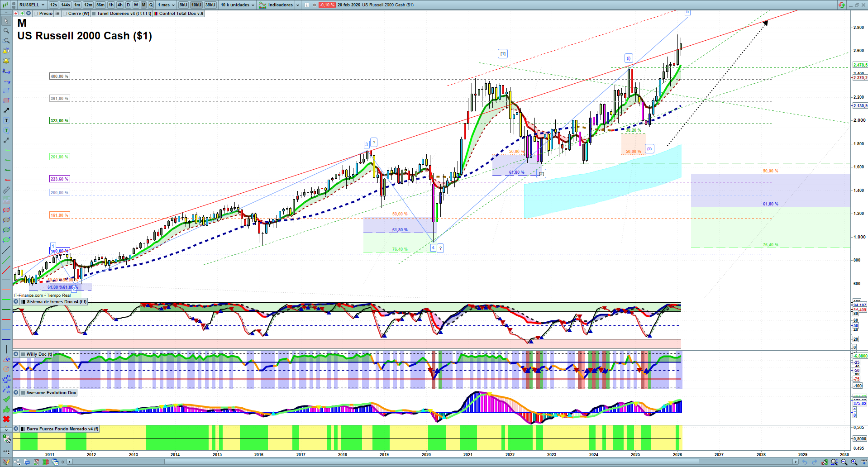The width and height of the screenshot is (868, 467).
Task: Open Sistema de trenes Doc v4 label
Action: coord(57,302)
